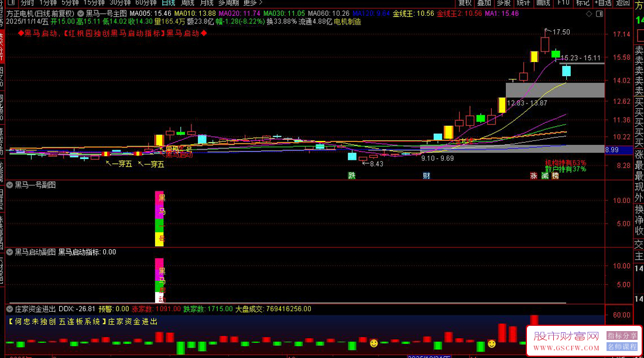Image resolution: width=644 pixels, height=358 pixels.
Task: Switch to the 分时 intraday chart tab
Action: [28, 3]
